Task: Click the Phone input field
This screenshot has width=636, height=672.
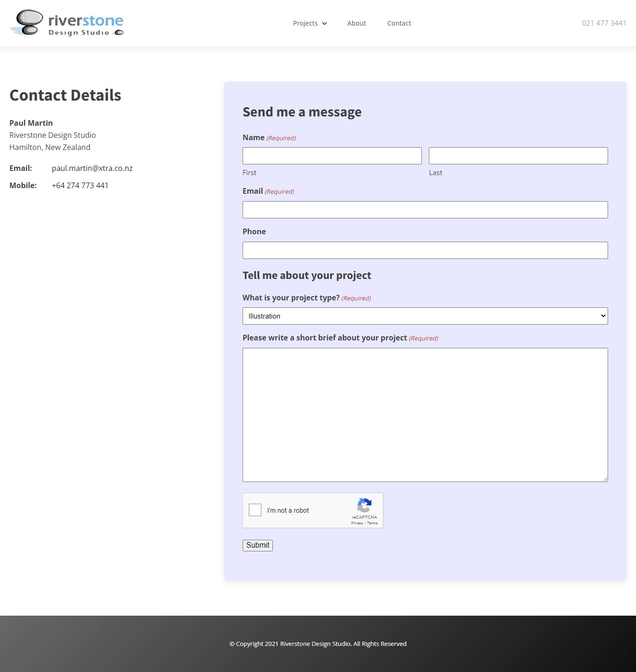Action: click(x=425, y=250)
